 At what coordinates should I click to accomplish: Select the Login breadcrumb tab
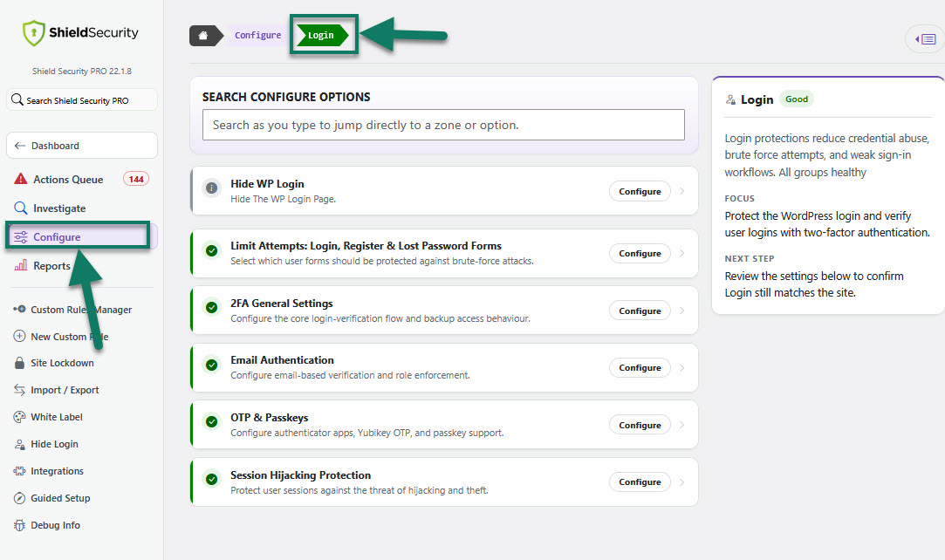point(322,36)
